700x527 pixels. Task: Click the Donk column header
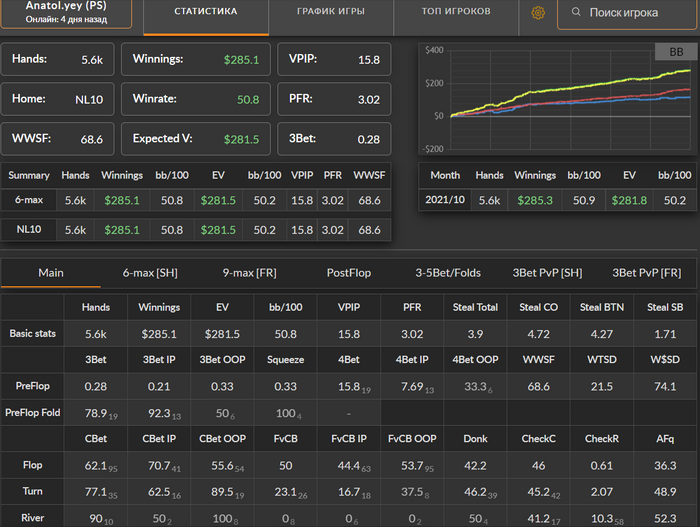(475, 439)
